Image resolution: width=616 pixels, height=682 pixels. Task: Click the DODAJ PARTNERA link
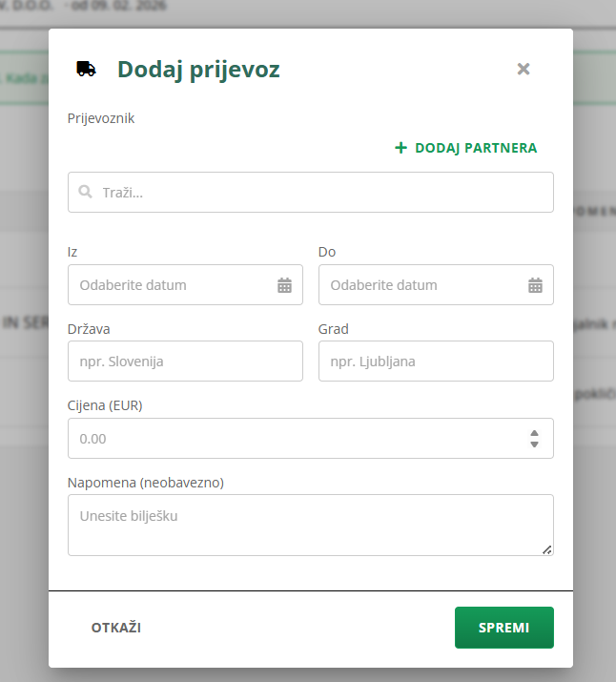tap(475, 148)
